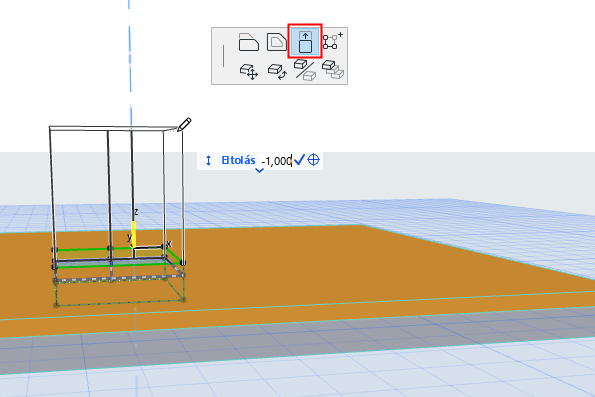595x397 pixels.
Task: Confirm the Eltolás value with checkmark
Action: tap(299, 160)
